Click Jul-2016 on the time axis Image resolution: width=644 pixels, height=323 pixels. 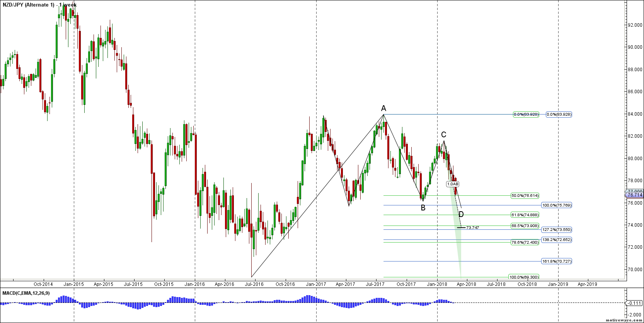tap(254, 284)
